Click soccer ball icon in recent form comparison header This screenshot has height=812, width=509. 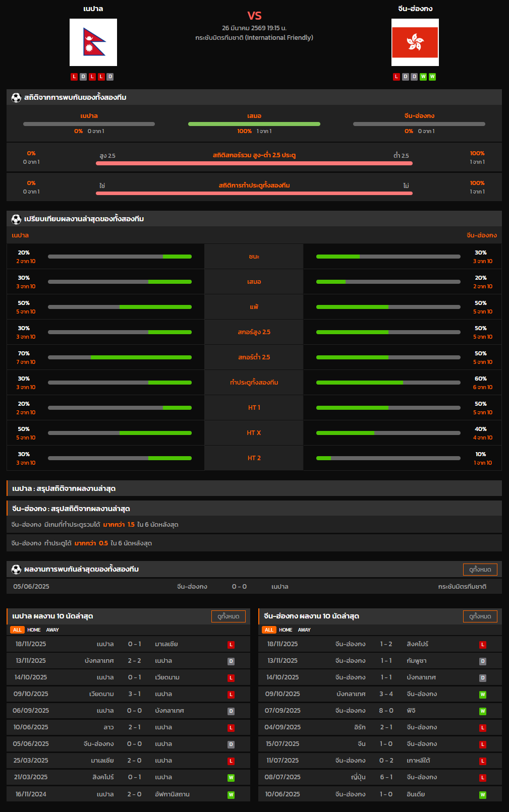click(16, 219)
